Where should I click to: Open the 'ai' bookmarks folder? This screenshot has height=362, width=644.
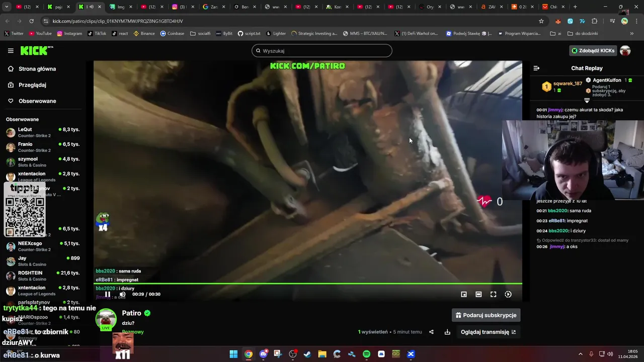tap(556, 33)
